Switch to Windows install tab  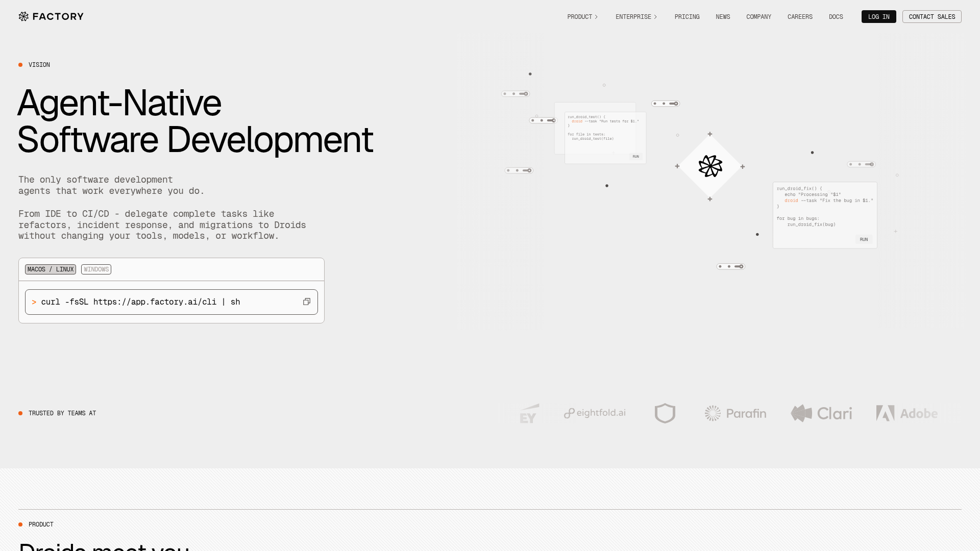click(96, 269)
